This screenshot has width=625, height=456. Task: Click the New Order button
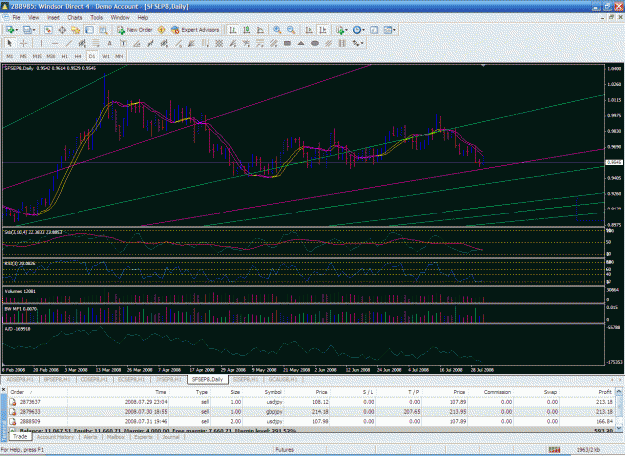[x=135, y=30]
